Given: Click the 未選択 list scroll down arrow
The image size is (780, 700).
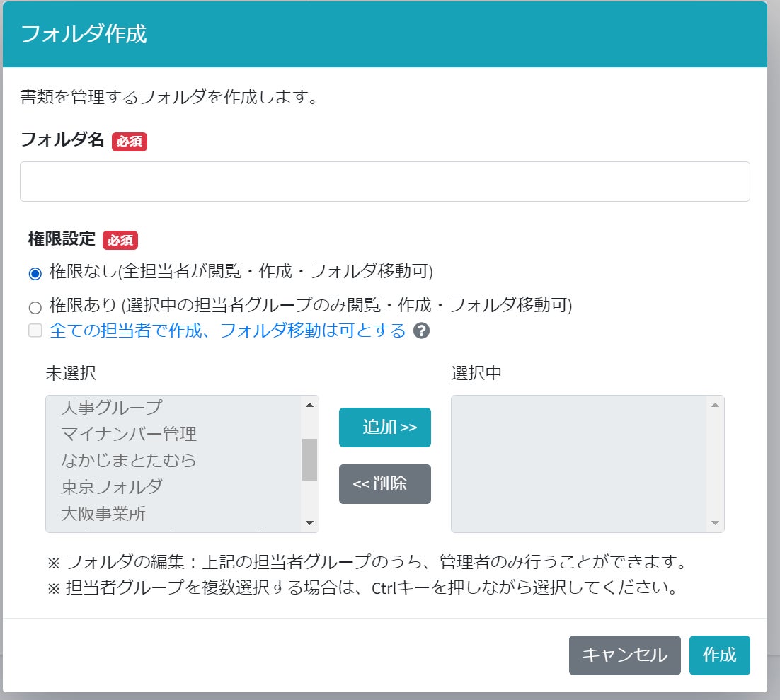Looking at the screenshot, I should point(309,522).
